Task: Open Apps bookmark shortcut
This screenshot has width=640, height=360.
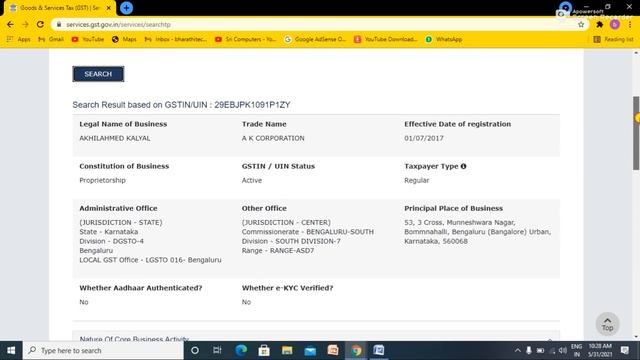Action: pos(19,39)
